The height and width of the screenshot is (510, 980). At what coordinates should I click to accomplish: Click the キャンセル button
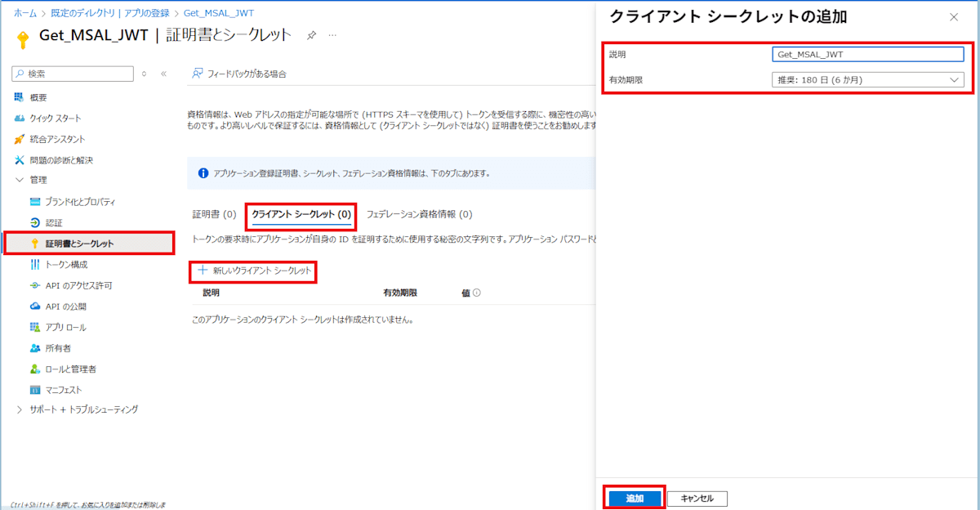tap(697, 499)
